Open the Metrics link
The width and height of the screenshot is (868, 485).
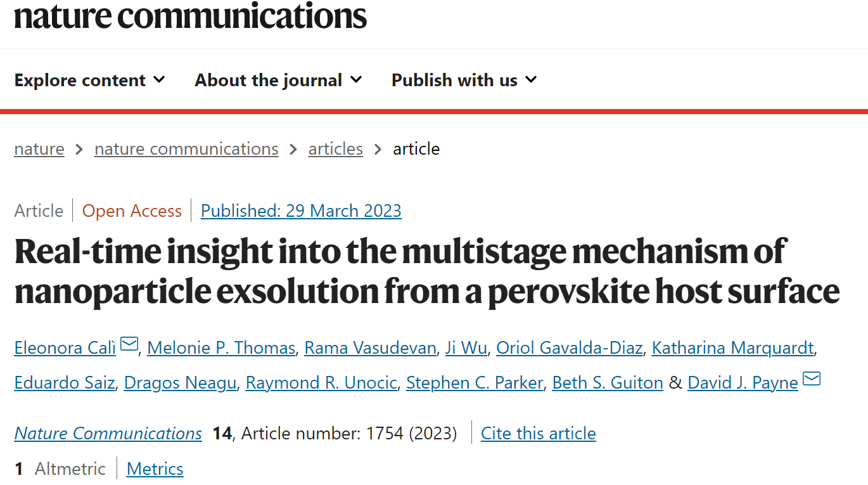click(x=155, y=469)
